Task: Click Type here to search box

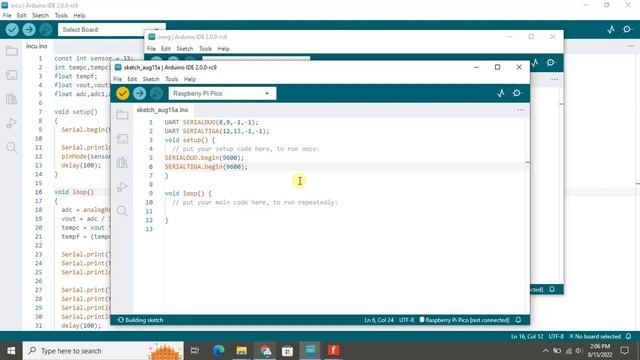Action: click(103, 351)
